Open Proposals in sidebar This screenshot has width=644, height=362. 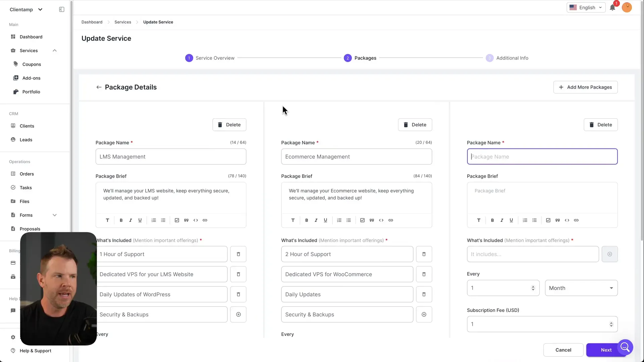click(x=30, y=229)
